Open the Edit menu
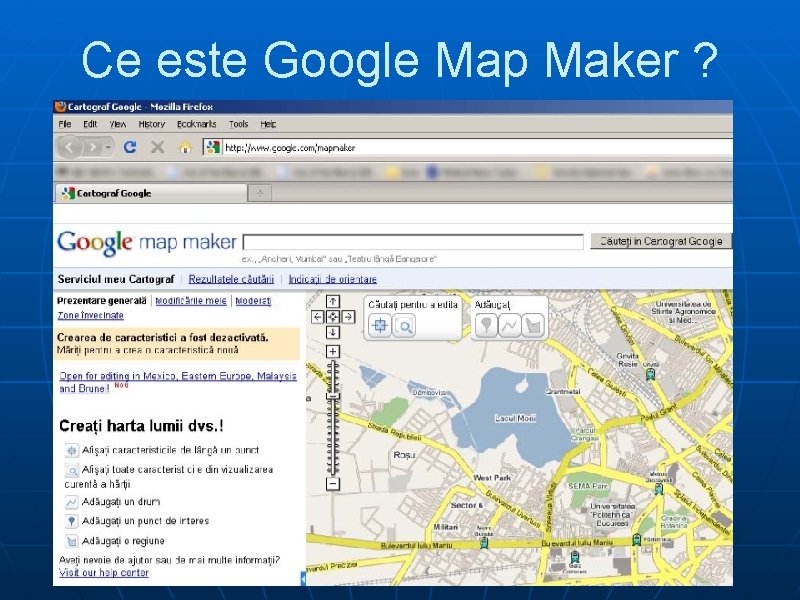Image resolution: width=800 pixels, height=600 pixels. coord(90,124)
